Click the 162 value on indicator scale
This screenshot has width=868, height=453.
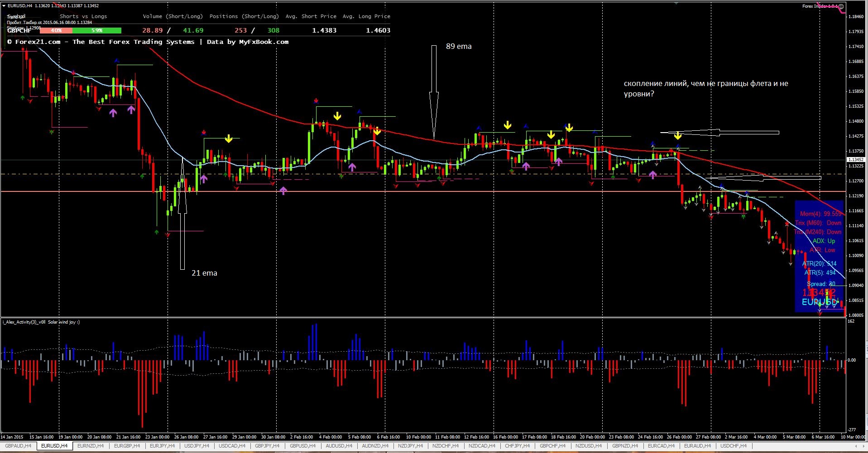tap(851, 321)
